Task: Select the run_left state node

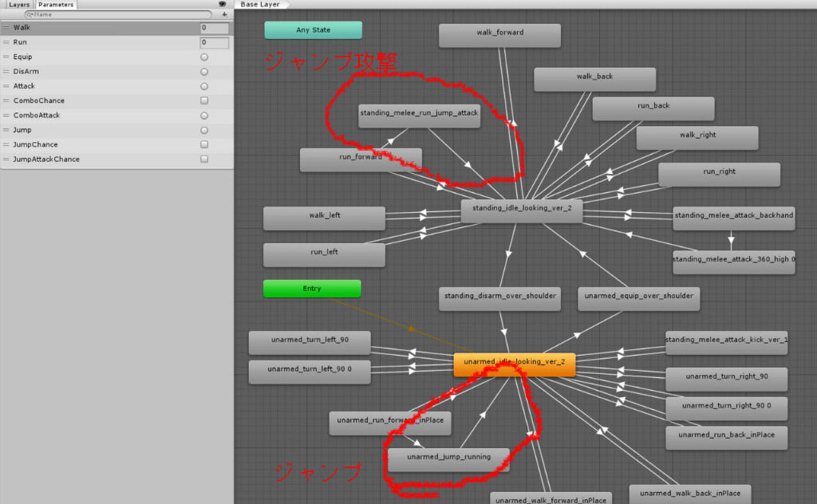Action: point(324,254)
